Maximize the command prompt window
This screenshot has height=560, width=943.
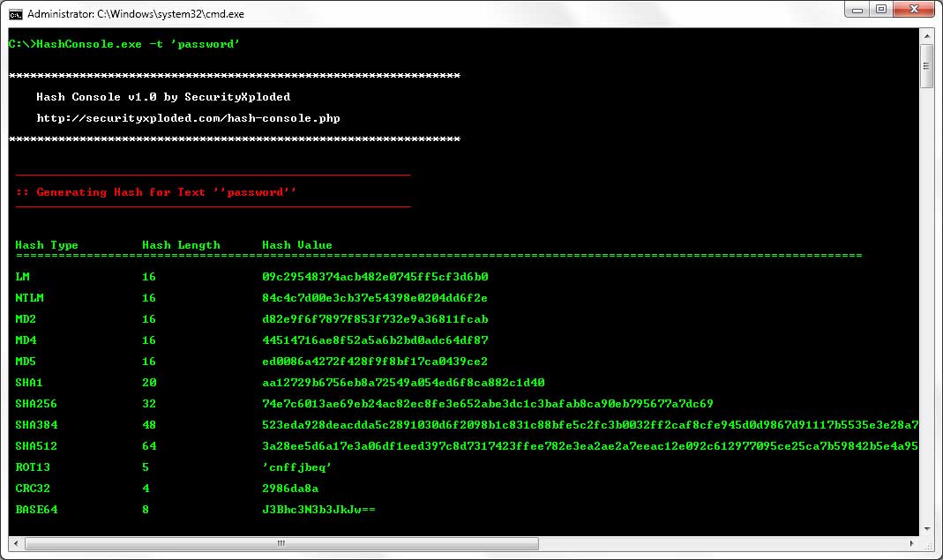tap(880, 9)
